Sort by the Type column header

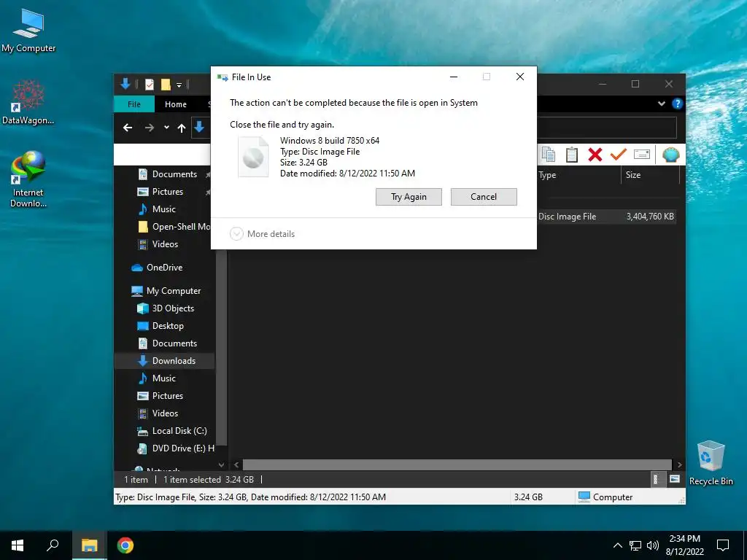[x=547, y=175]
